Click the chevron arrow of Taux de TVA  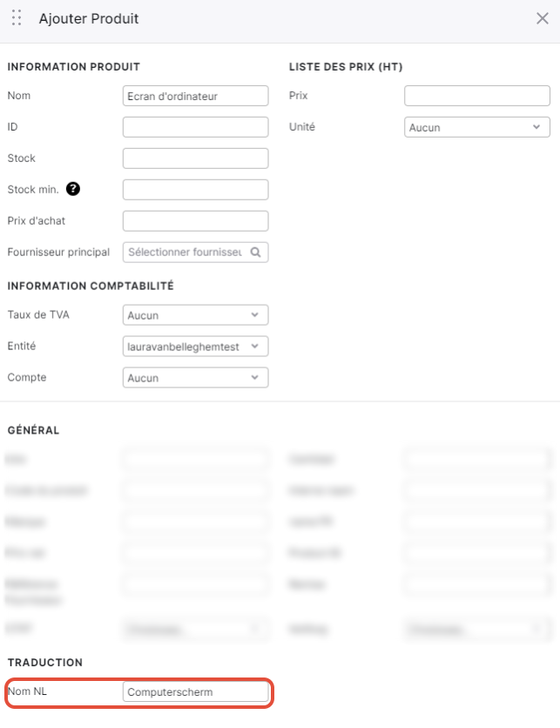[255, 314]
